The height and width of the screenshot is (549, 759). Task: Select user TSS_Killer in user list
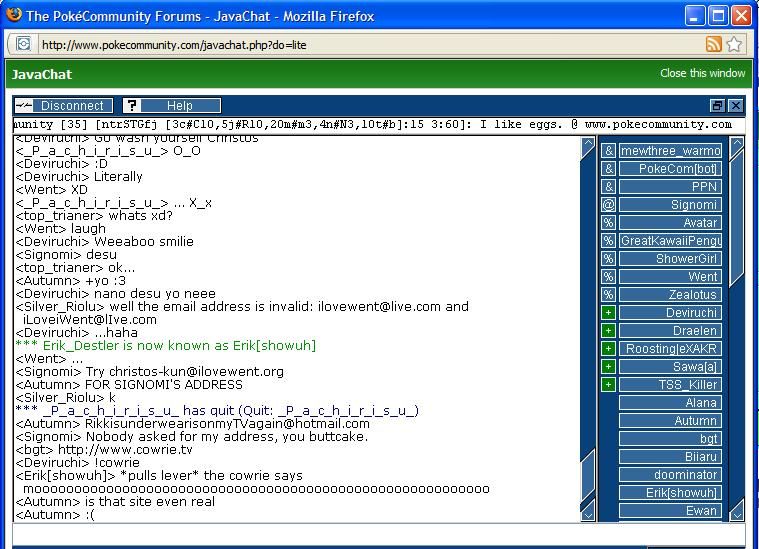(670, 384)
